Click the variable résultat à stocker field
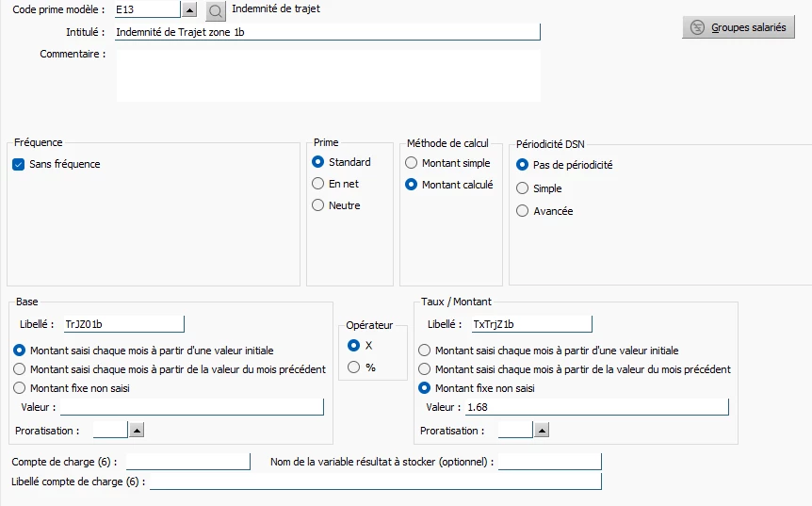Viewport: 812px width, 506px height. [x=550, y=462]
